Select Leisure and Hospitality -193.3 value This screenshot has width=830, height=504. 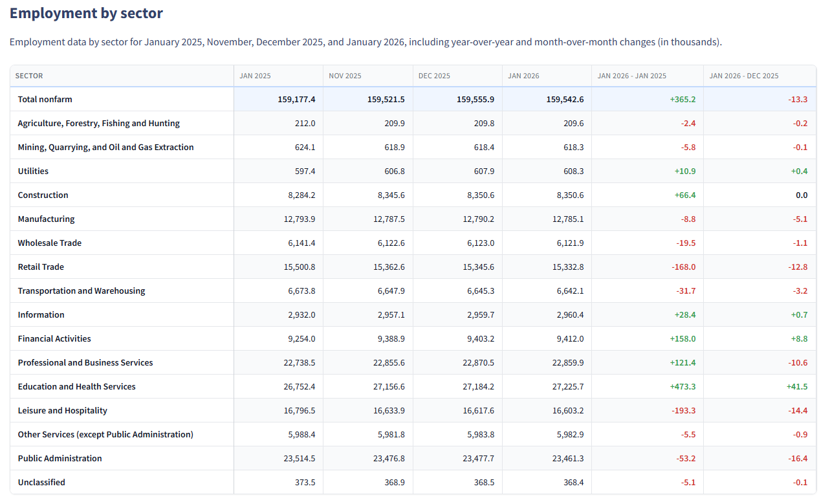coord(683,411)
